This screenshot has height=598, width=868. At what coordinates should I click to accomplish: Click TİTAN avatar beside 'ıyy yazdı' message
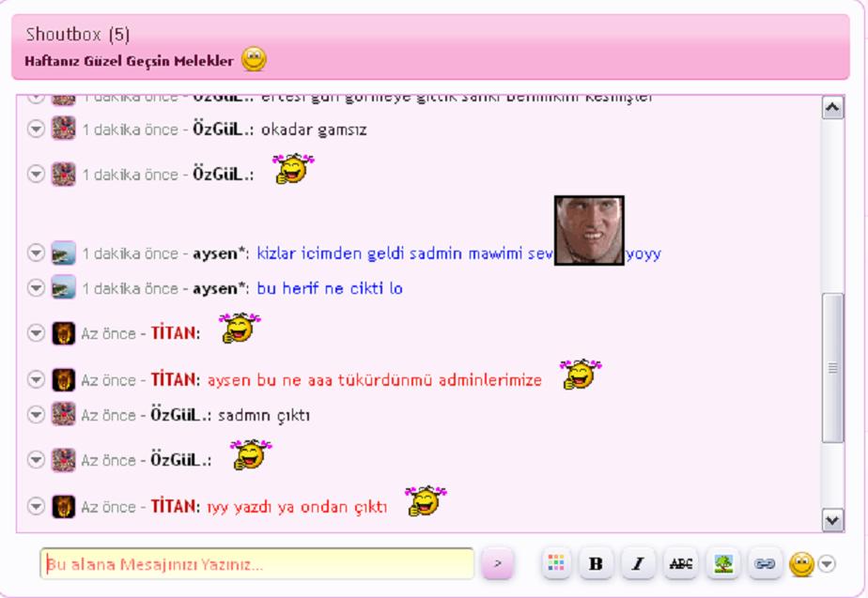tap(63, 507)
